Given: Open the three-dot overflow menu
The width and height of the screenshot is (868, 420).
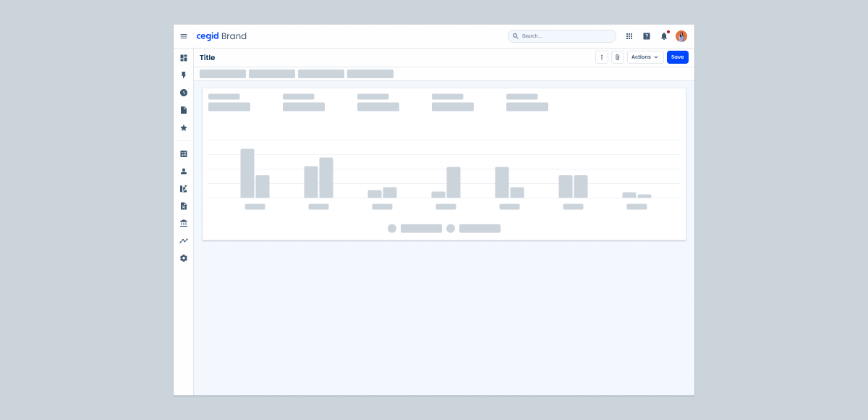Looking at the screenshot, I should click(x=601, y=56).
